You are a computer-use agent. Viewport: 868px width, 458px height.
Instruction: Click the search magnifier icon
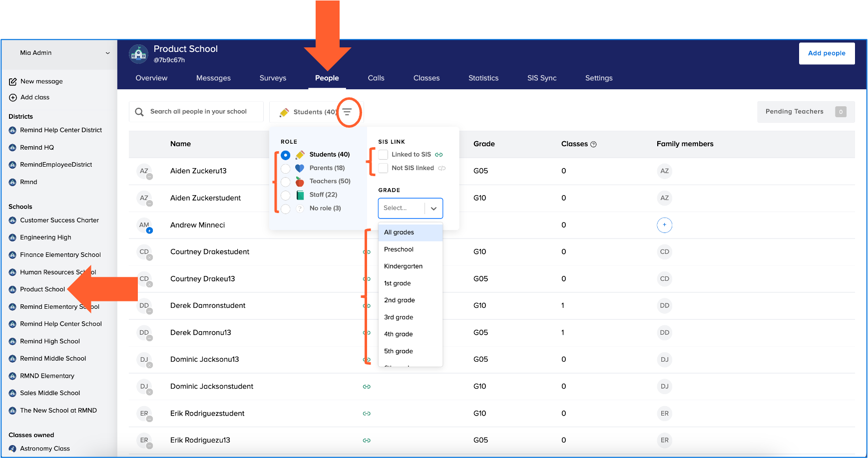coord(139,112)
